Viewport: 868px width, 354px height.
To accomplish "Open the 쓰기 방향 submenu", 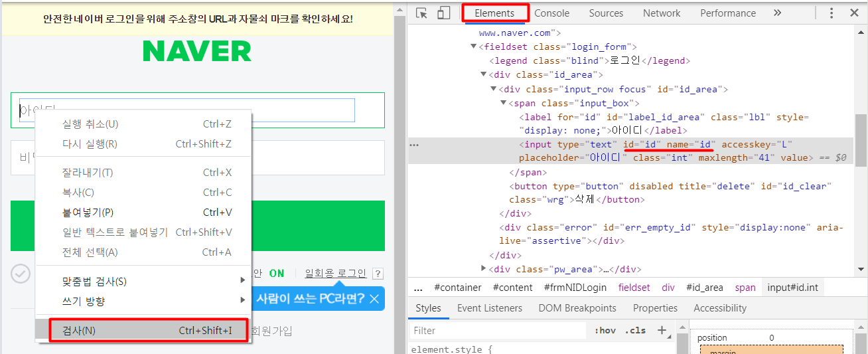I will (143, 302).
